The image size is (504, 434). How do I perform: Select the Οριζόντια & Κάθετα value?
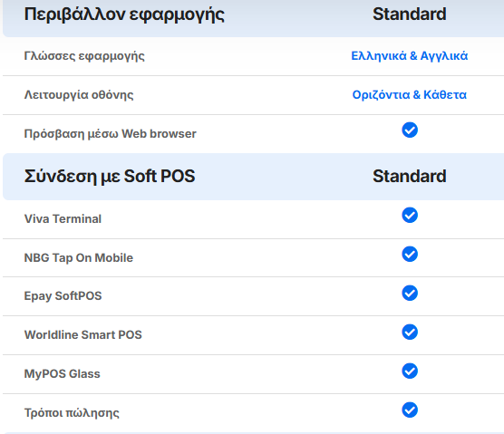click(x=409, y=95)
